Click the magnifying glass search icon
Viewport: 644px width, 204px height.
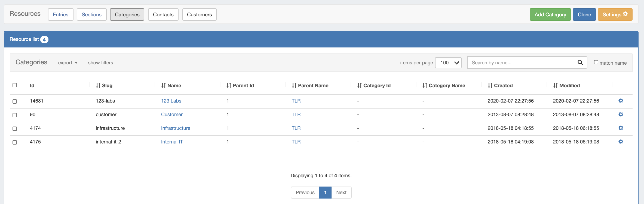(580, 62)
